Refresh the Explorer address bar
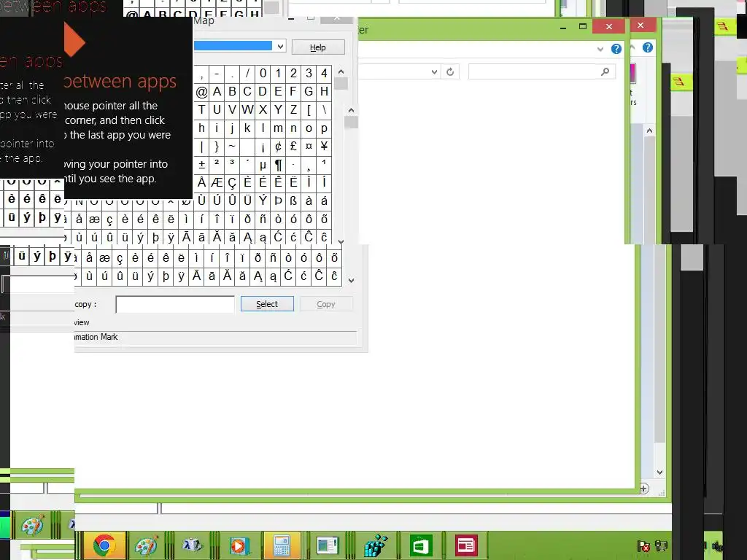Viewport: 747px width, 560px height. tap(450, 72)
